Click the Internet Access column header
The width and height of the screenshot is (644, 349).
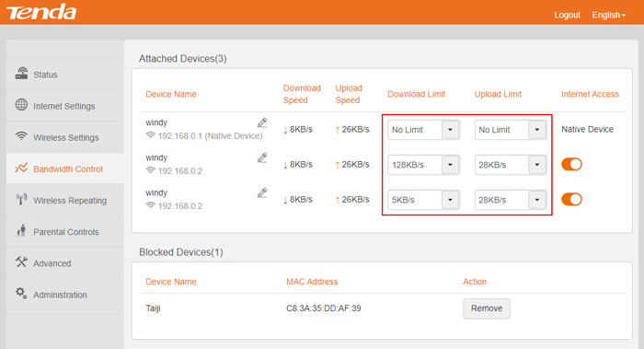[x=590, y=94]
